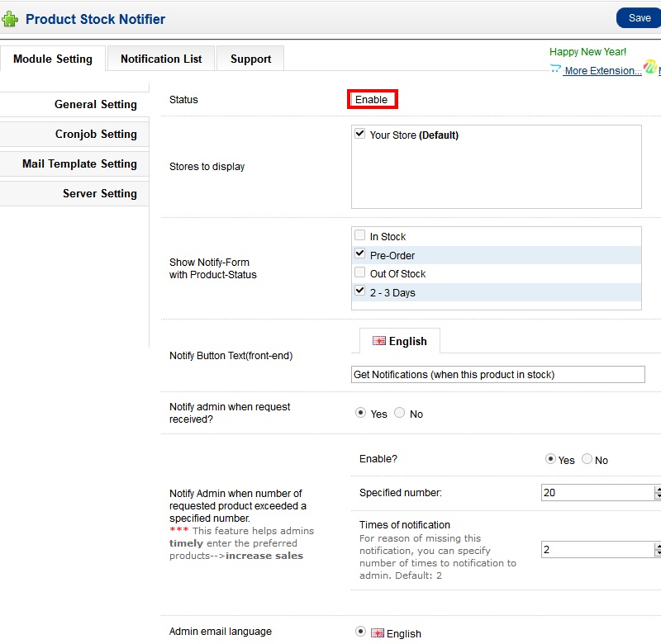Uncheck Your Store (Default) checkbox
Viewport: 661px width, 644px height.
pyautogui.click(x=359, y=134)
